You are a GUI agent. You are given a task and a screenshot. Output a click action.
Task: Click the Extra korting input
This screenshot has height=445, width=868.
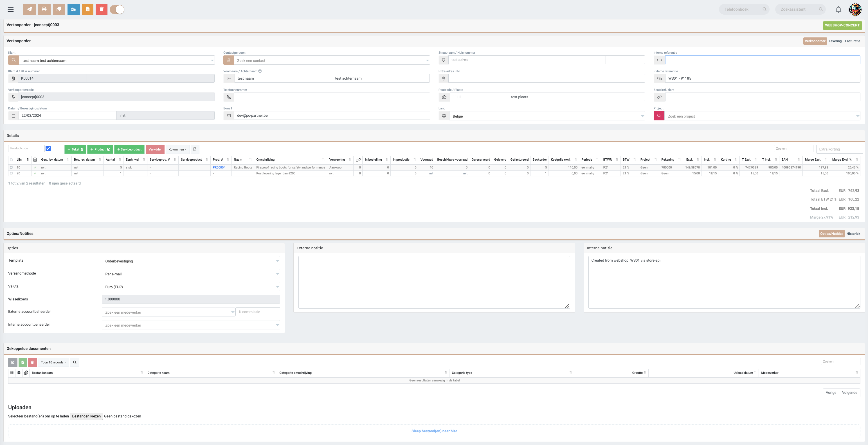[x=839, y=149]
